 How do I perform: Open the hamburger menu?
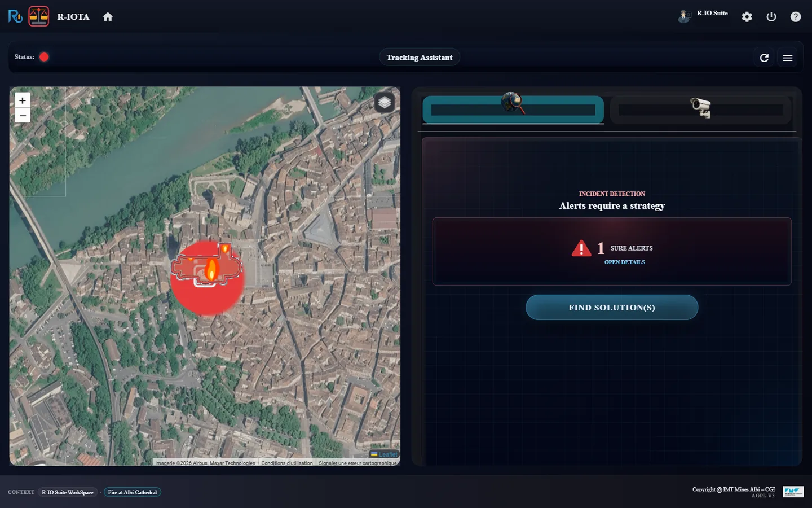tap(788, 58)
